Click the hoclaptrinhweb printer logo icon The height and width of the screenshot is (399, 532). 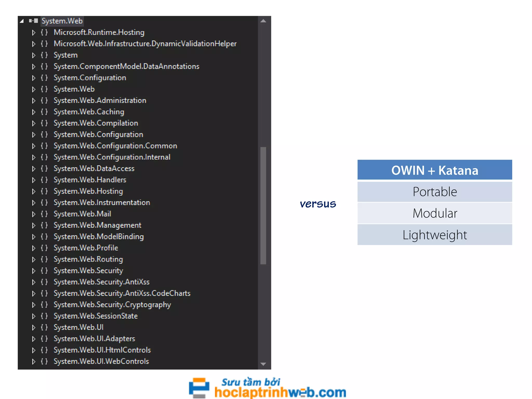[x=199, y=388]
